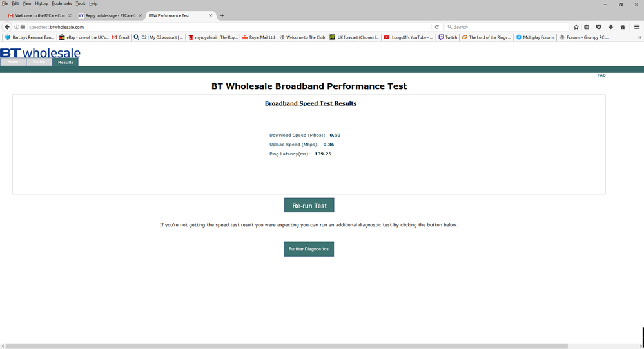Click ping latency value 139.25
The width and height of the screenshot is (644, 349).
(323, 154)
